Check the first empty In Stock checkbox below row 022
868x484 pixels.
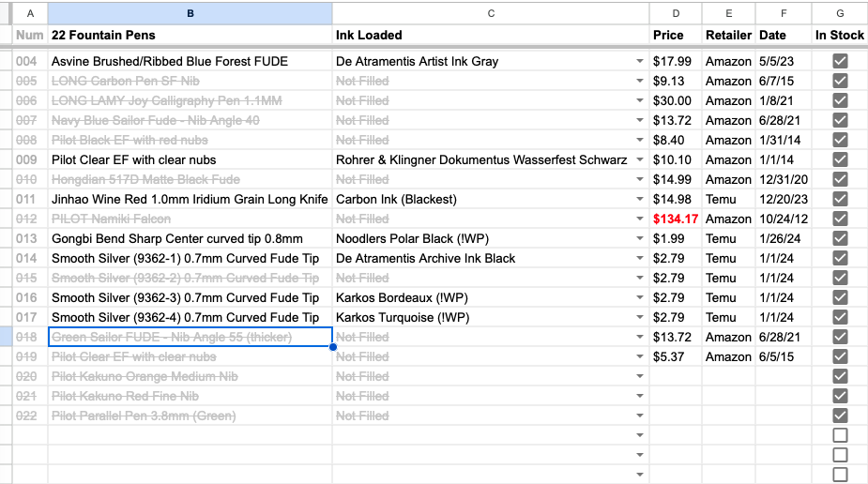tap(840, 435)
